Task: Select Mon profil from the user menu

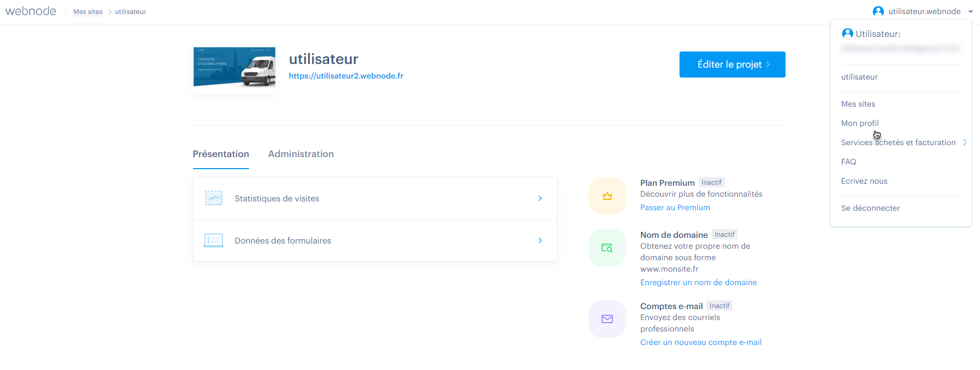Action: pyautogui.click(x=860, y=123)
